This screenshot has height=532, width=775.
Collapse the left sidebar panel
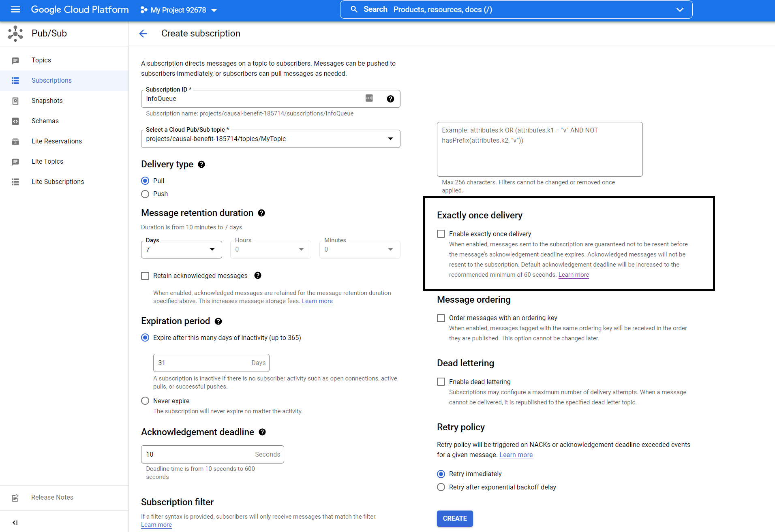tap(15, 522)
